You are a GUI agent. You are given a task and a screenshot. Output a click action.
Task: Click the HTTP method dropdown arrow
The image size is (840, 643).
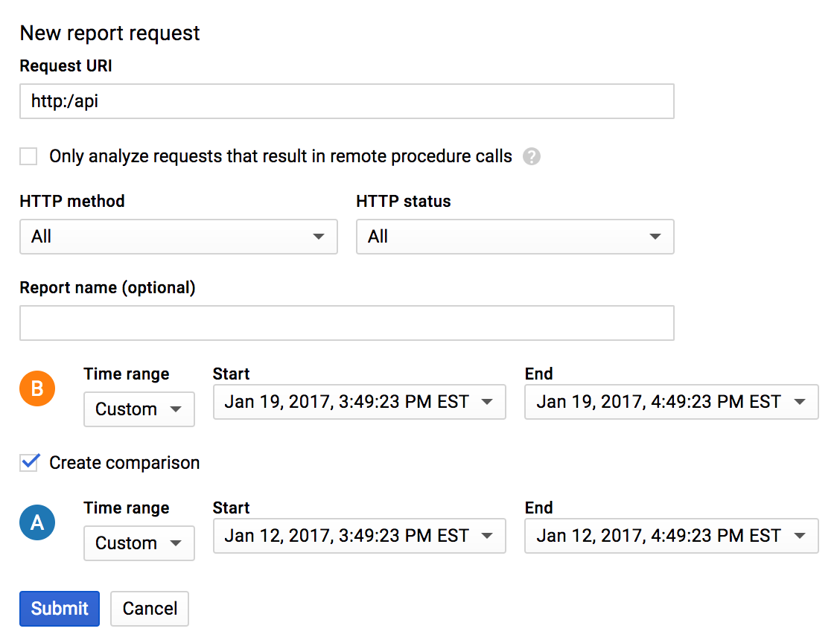(x=319, y=237)
